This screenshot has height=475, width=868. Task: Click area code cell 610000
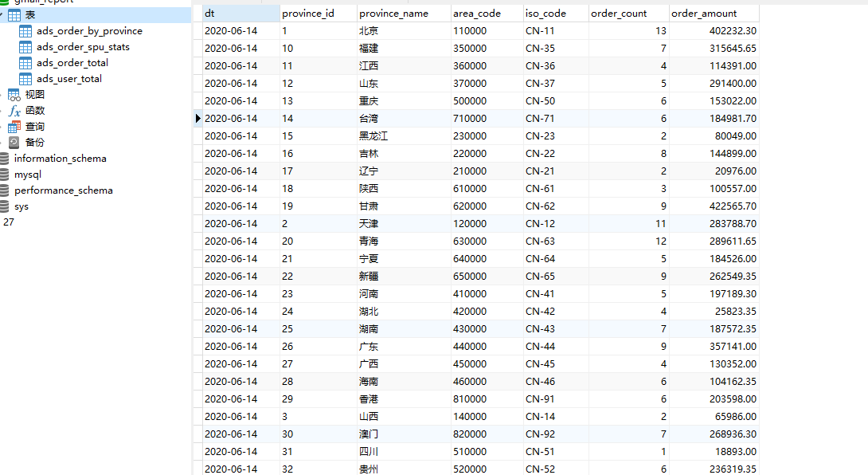click(x=487, y=189)
